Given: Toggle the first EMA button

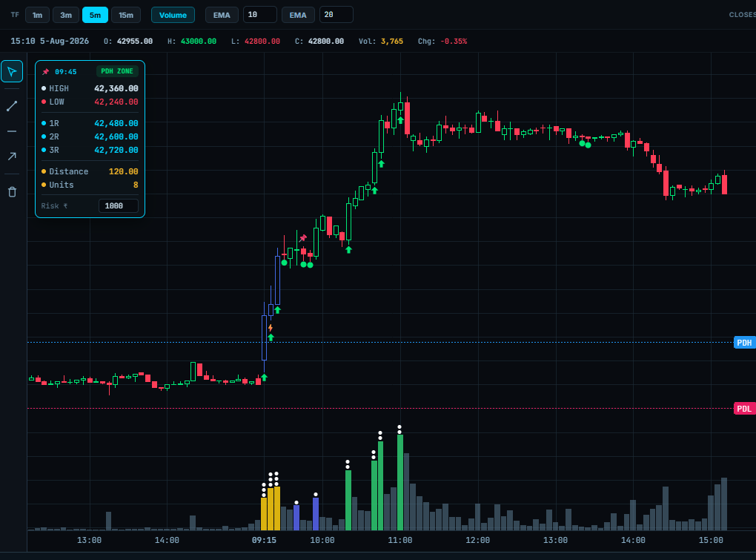Looking at the screenshot, I should pyautogui.click(x=222, y=15).
